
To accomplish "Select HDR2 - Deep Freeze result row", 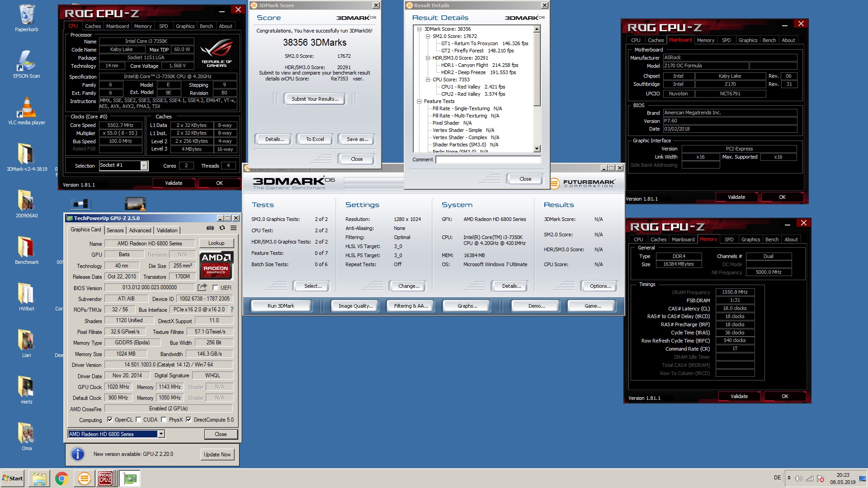I will [x=478, y=72].
